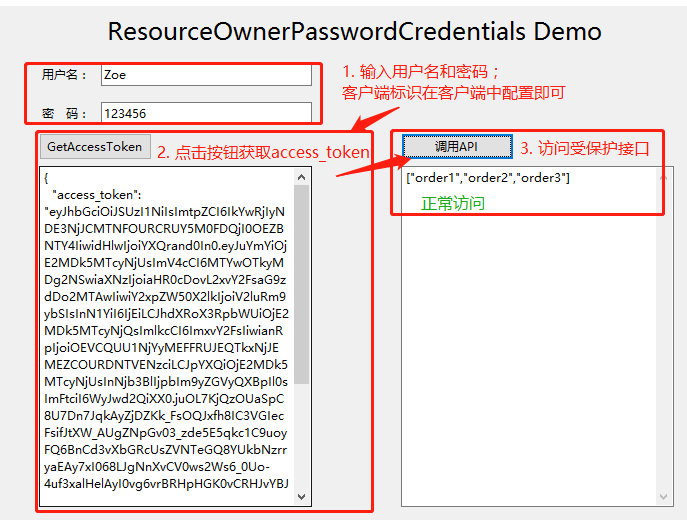The image size is (687, 520).
Task: Click the "access_token": line in token box
Action: pos(96,195)
